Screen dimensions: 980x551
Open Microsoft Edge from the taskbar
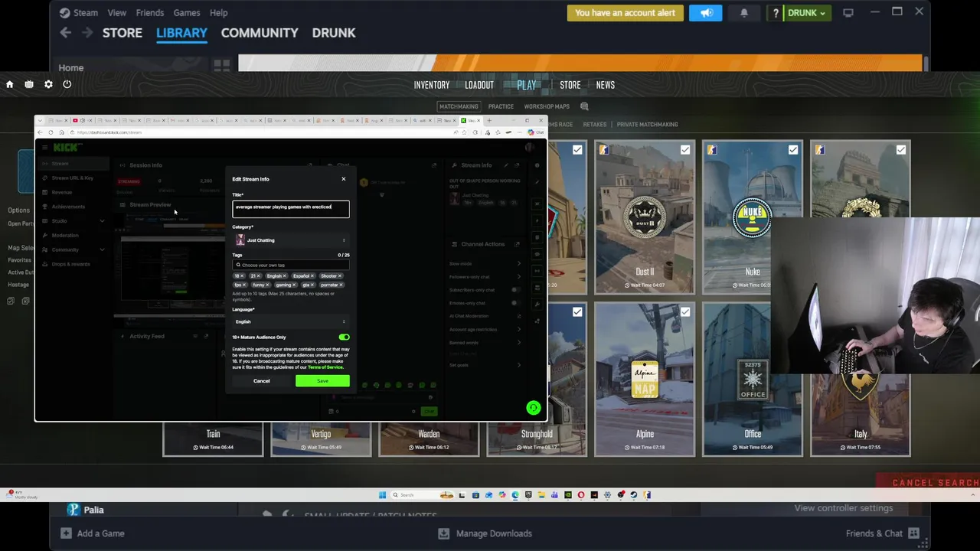pyautogui.click(x=515, y=495)
